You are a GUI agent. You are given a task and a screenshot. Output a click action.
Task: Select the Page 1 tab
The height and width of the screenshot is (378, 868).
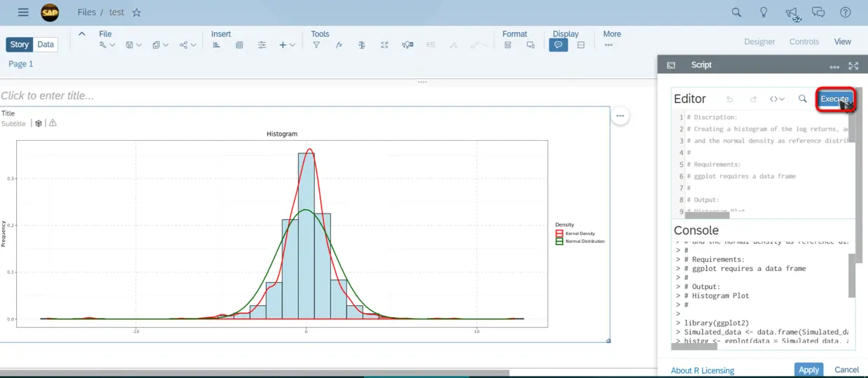tap(21, 64)
